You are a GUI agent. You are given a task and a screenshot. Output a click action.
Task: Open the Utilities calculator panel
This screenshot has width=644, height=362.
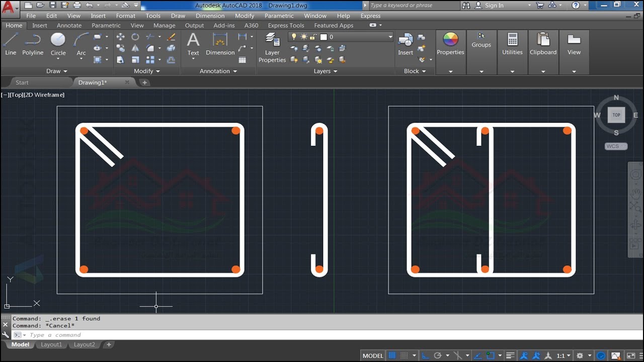[x=512, y=44]
